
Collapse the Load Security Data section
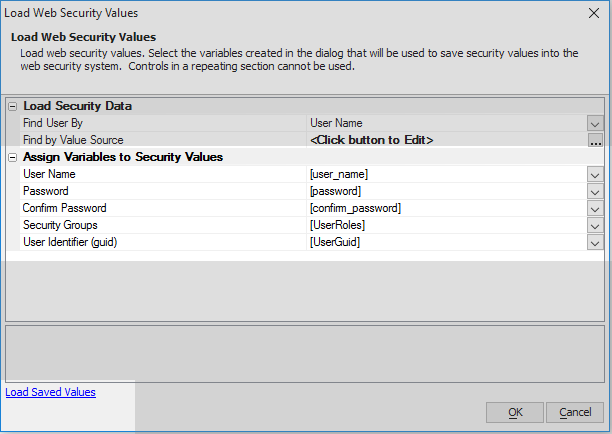[13, 106]
